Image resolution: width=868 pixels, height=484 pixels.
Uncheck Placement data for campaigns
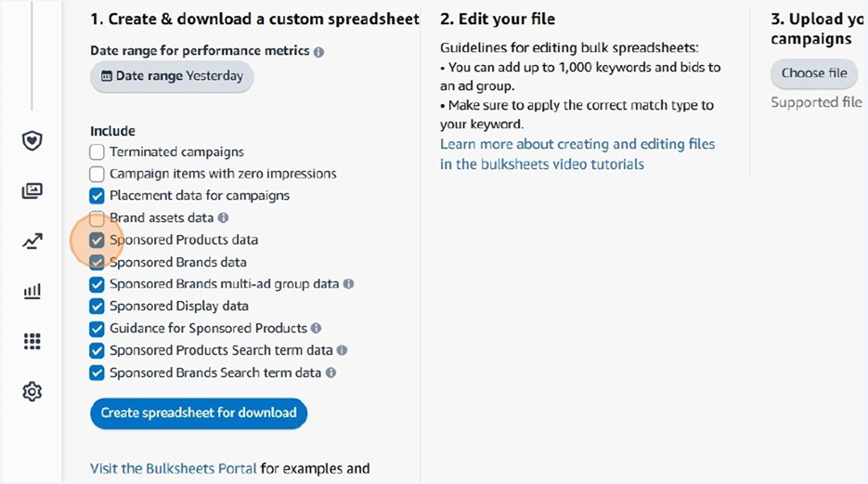97,196
